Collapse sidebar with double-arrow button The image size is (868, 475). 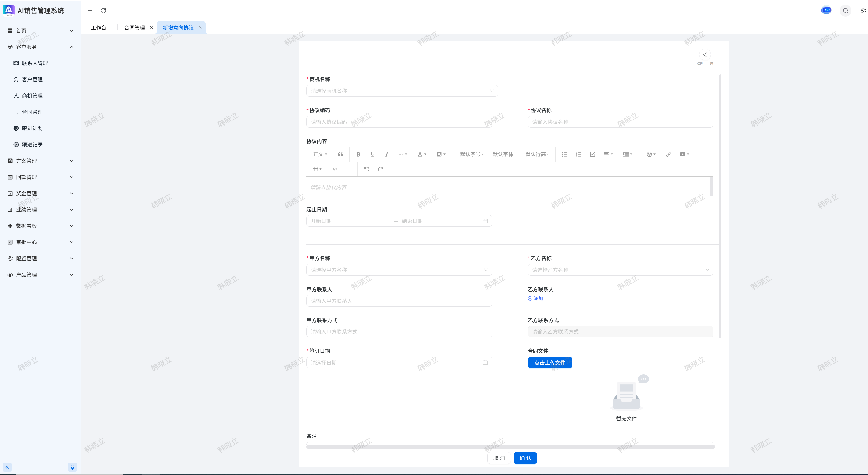[7, 467]
